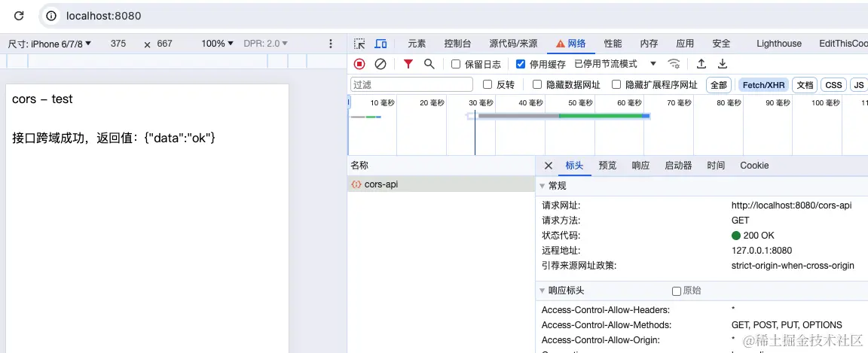Open device toolbar more options menu

tap(331, 44)
